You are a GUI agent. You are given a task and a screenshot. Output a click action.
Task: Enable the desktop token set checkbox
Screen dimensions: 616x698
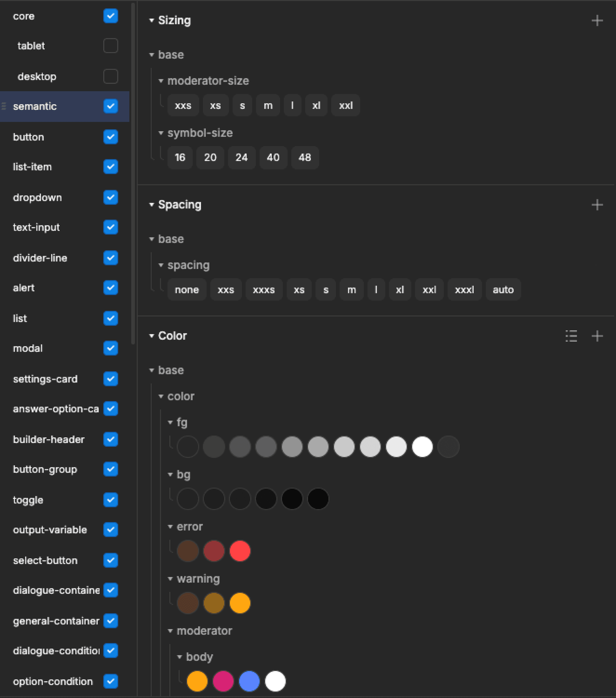[111, 76]
